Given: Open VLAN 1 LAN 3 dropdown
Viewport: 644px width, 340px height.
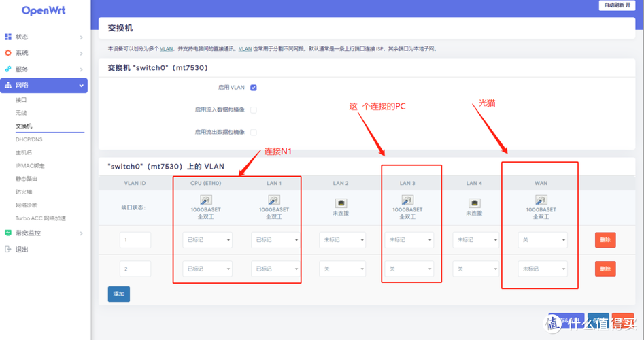Looking at the screenshot, I should 409,240.
